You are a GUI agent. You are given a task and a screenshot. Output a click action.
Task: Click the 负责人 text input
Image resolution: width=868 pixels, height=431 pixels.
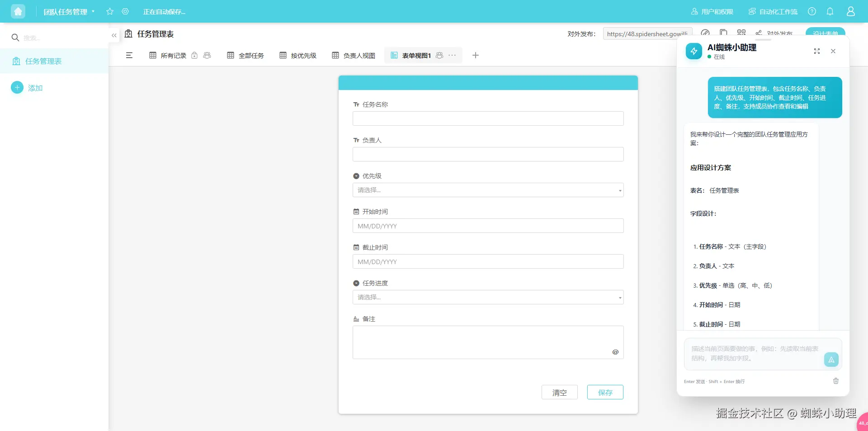point(488,154)
